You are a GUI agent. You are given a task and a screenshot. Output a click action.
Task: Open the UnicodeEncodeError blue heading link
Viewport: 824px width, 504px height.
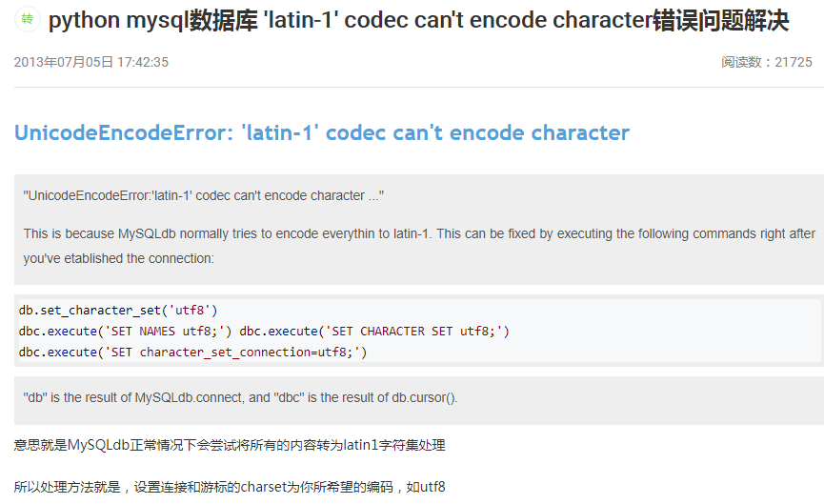click(322, 133)
